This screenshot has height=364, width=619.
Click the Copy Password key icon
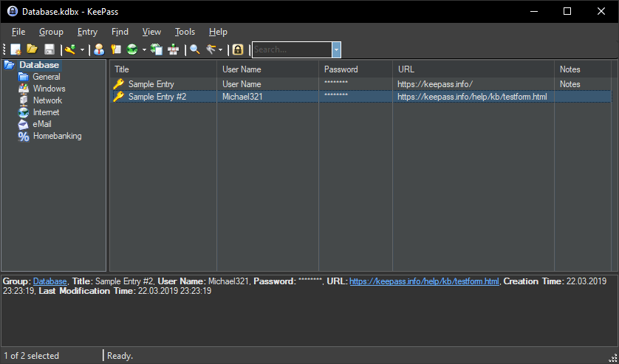coord(116,49)
